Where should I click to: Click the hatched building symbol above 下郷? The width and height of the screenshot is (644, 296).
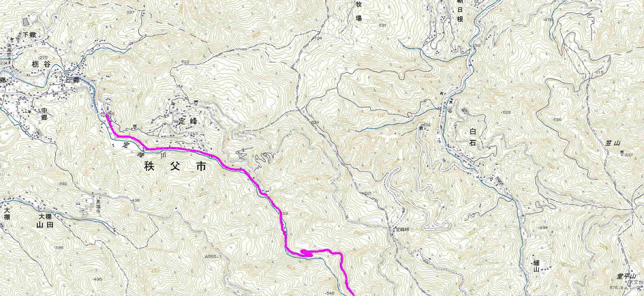coord(26,22)
